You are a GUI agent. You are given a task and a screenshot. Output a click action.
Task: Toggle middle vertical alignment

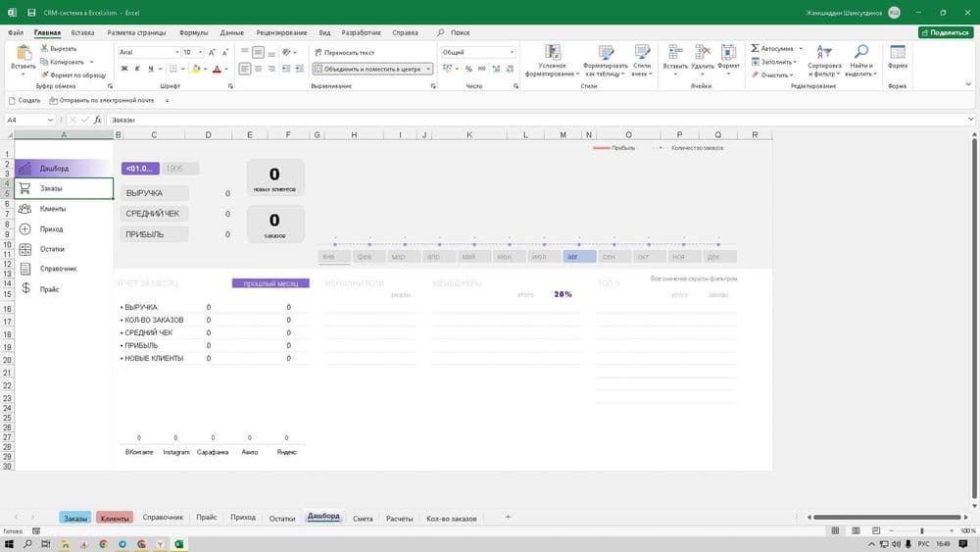click(258, 53)
